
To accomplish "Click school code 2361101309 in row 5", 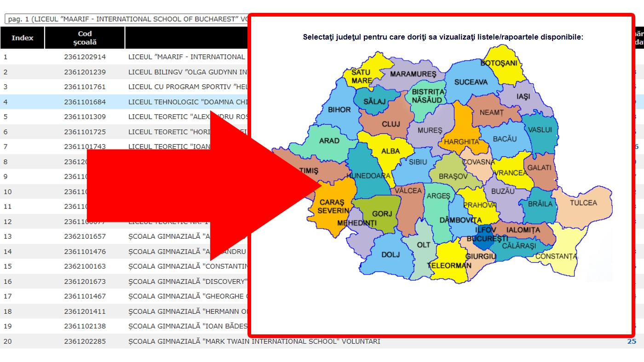I will [x=85, y=117].
